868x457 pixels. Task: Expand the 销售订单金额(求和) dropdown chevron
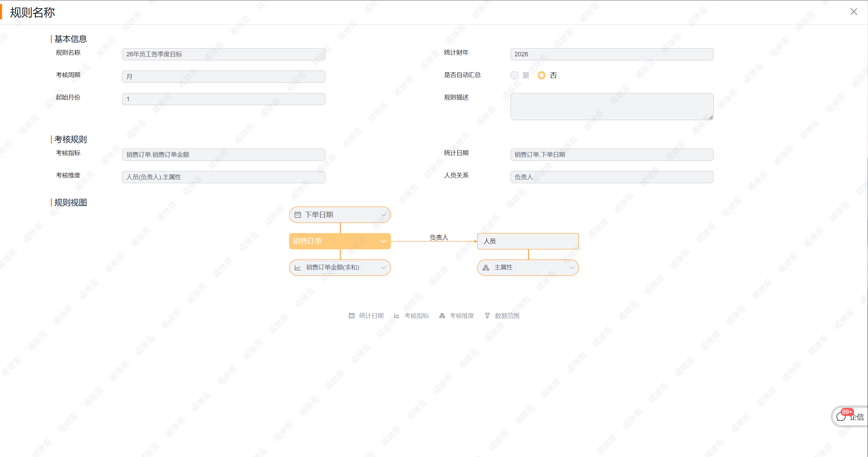pyautogui.click(x=383, y=268)
